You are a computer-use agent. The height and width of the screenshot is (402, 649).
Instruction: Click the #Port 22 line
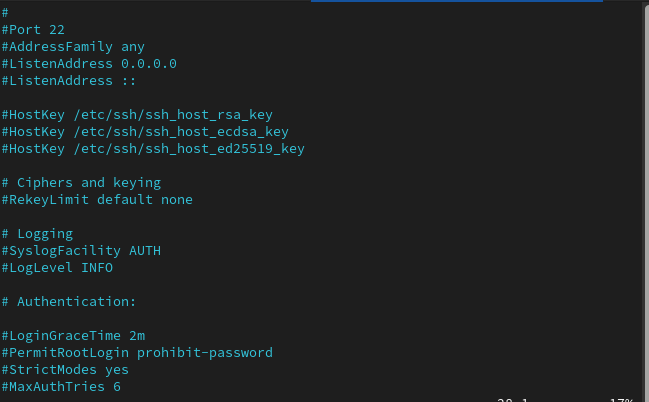(35, 29)
